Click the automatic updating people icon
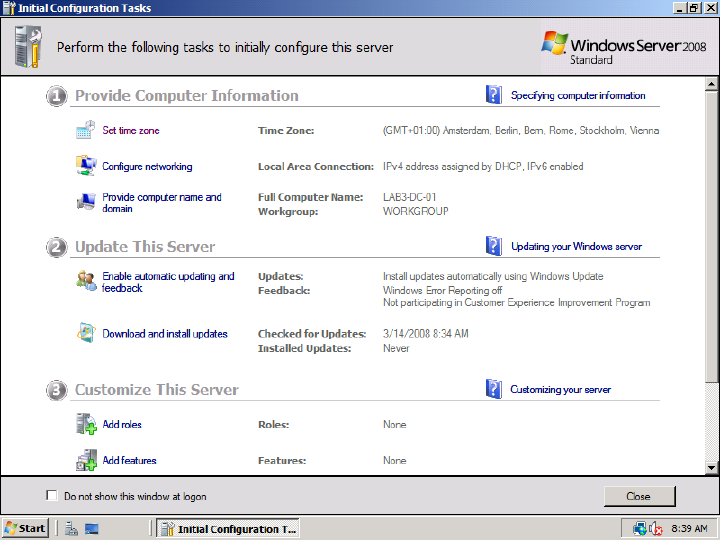The width and height of the screenshot is (720, 540). coord(86,281)
